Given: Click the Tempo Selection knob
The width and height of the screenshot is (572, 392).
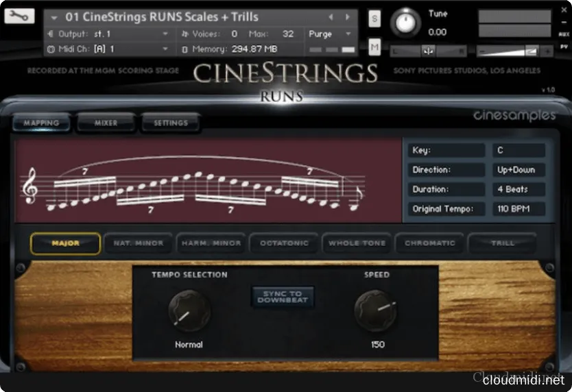Looking at the screenshot, I should [189, 310].
